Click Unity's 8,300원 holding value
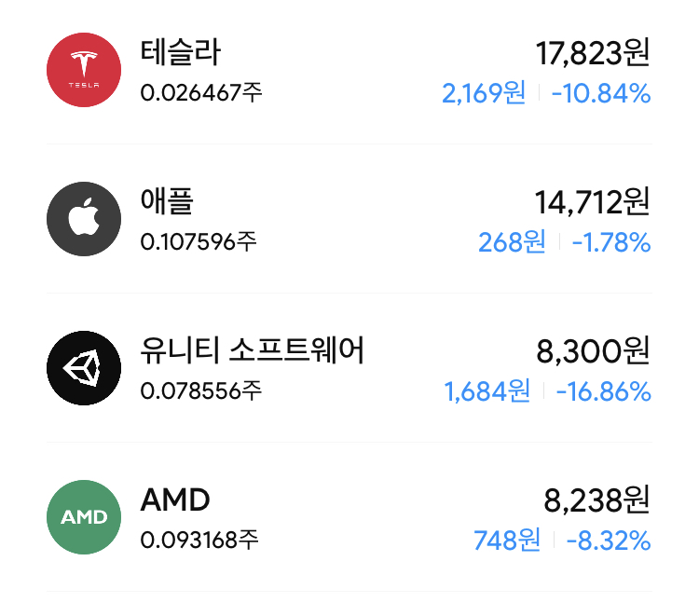This screenshot has height=616, width=699. pyautogui.click(x=594, y=351)
